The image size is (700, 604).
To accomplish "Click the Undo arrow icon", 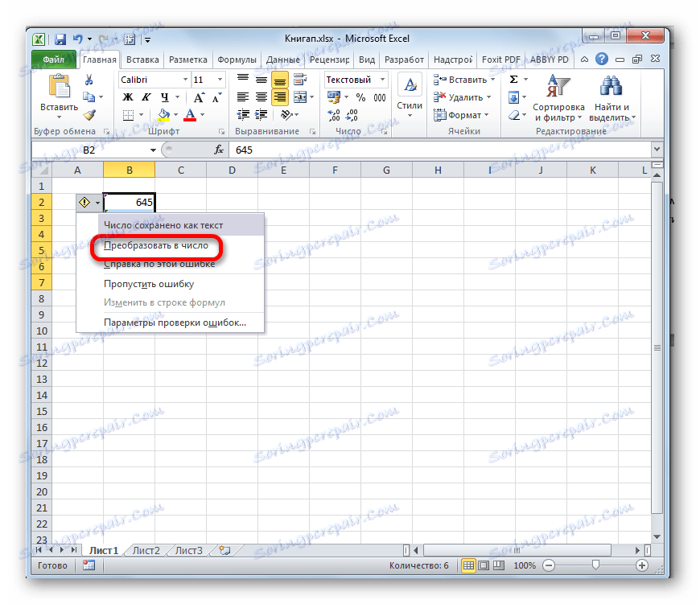I will [78, 39].
